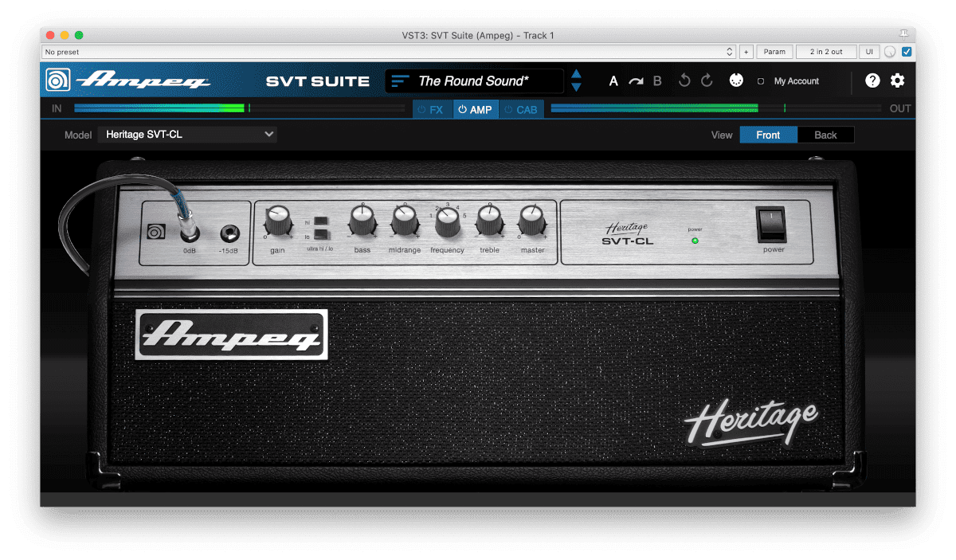The width and height of the screenshot is (956, 560).
Task: Open the preset browser list icon
Action: point(400,81)
